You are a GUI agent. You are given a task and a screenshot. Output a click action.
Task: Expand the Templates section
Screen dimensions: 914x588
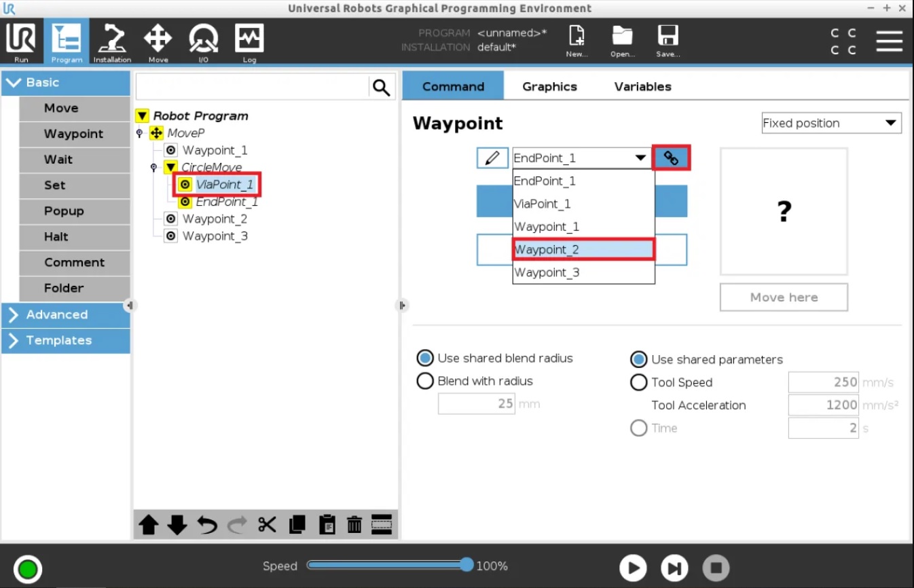click(66, 341)
